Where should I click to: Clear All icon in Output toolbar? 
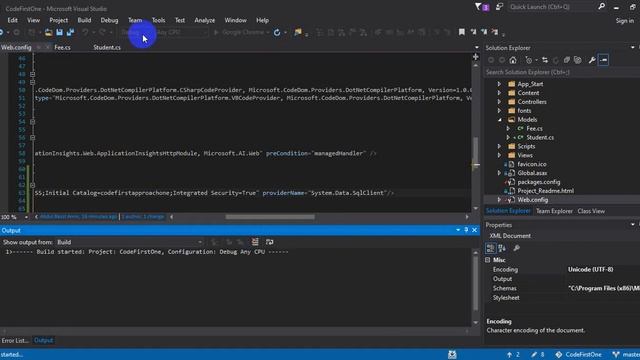[x=255, y=242]
